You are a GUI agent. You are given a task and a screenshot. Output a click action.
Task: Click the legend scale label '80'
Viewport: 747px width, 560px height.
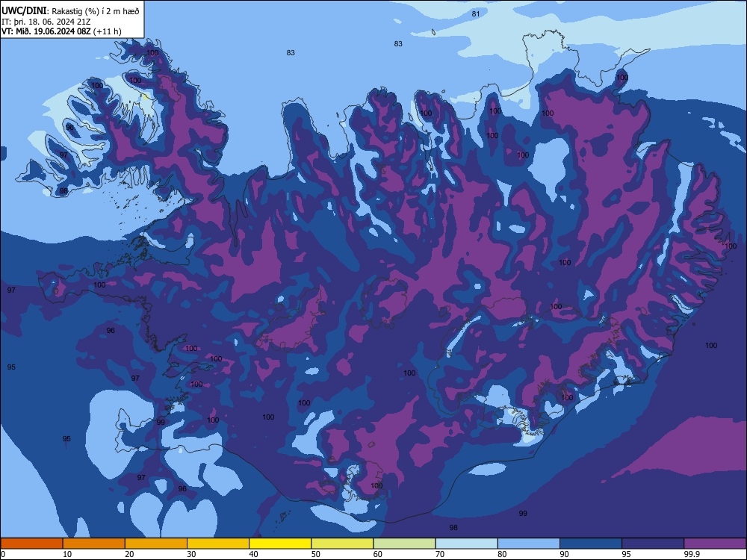pyautogui.click(x=502, y=554)
